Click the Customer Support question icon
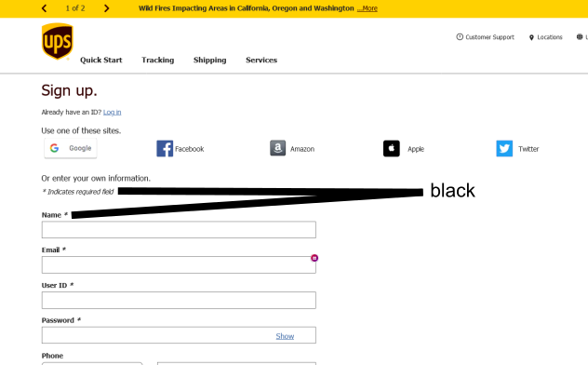Viewport: 588px width, 365px height. [460, 36]
